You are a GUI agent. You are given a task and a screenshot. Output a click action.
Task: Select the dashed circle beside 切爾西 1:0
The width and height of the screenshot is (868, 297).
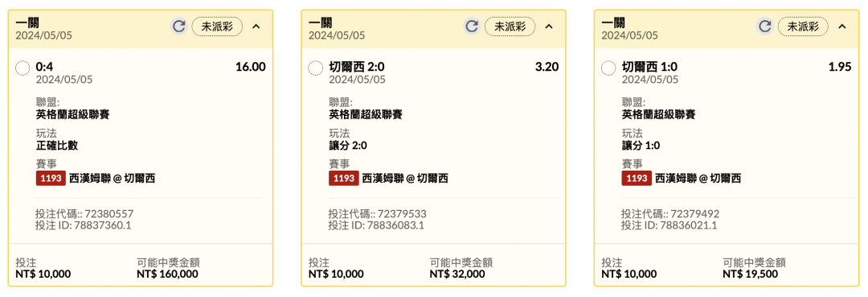608,68
